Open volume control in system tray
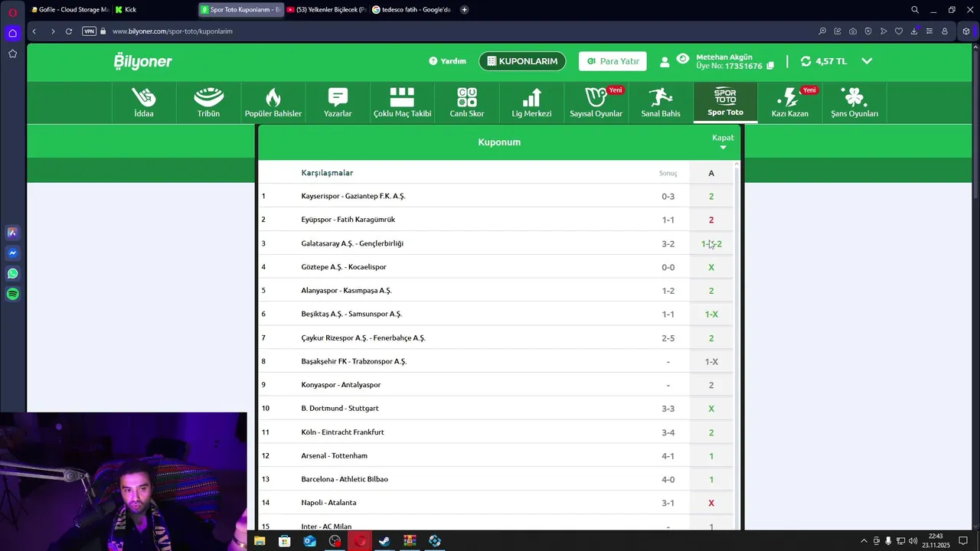The width and height of the screenshot is (980, 551). 913,541
